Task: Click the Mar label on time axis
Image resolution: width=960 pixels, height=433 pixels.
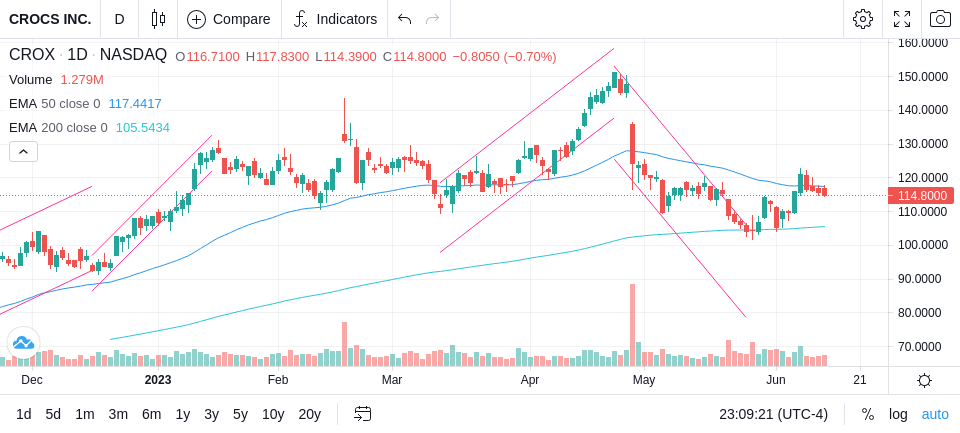Action: [392, 380]
